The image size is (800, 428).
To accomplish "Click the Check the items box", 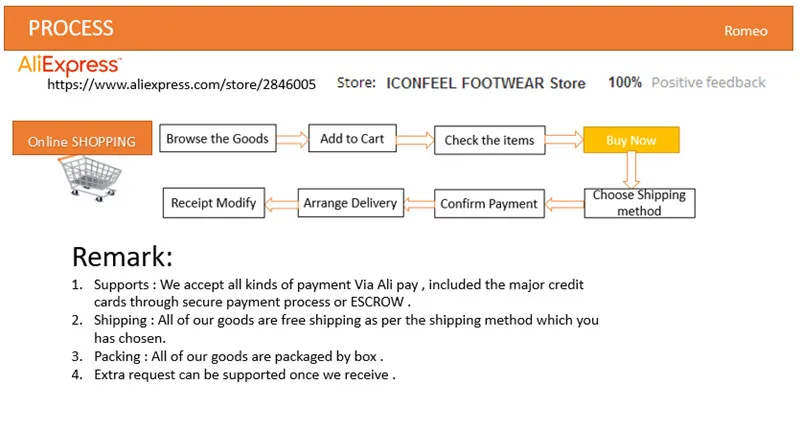I will [490, 140].
